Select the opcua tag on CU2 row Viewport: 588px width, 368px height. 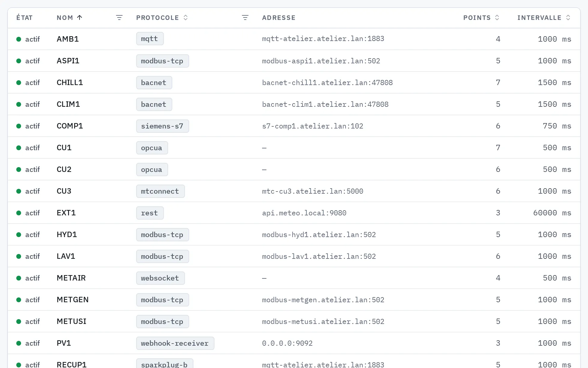coord(152,170)
